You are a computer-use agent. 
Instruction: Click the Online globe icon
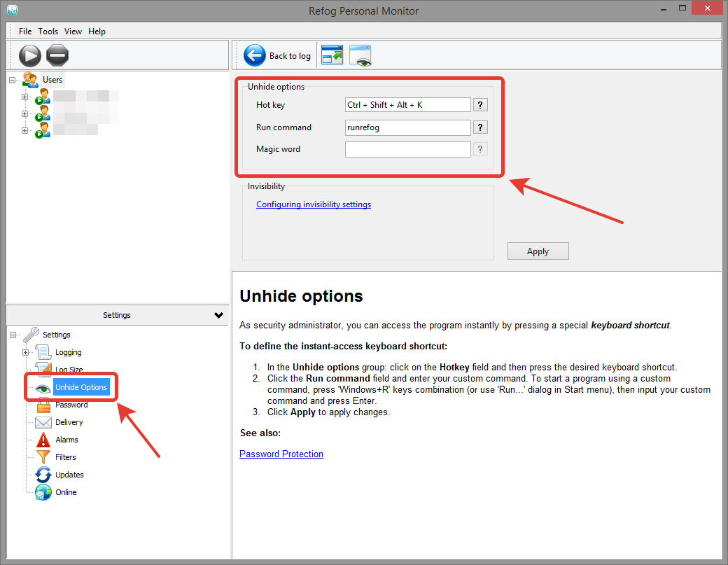[43, 492]
